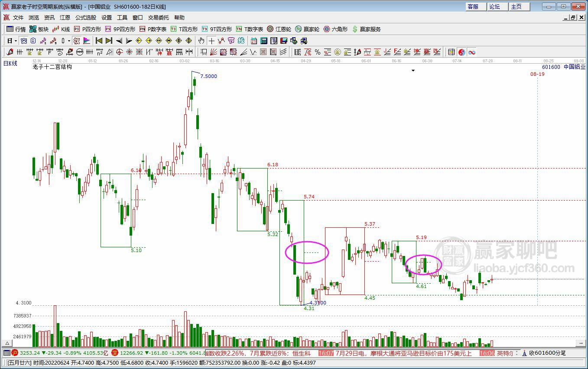Open the P数字表 number table

pyautogui.click(x=153, y=29)
